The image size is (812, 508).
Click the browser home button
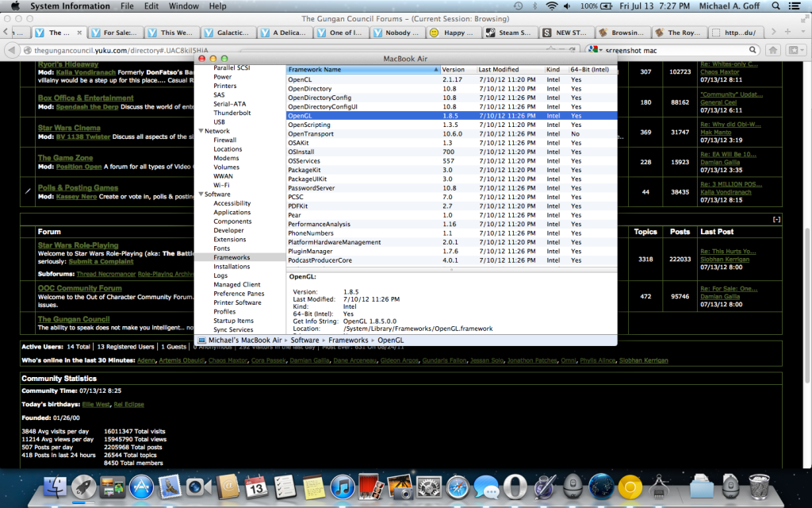(x=772, y=50)
